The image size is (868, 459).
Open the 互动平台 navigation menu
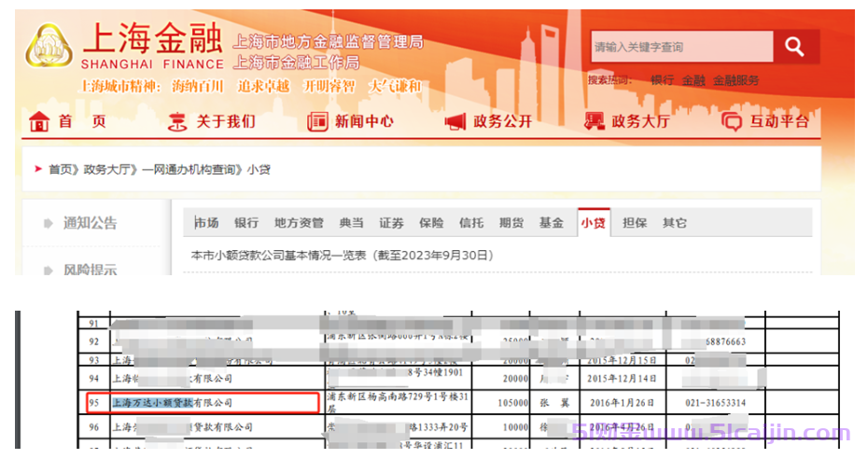(x=779, y=121)
